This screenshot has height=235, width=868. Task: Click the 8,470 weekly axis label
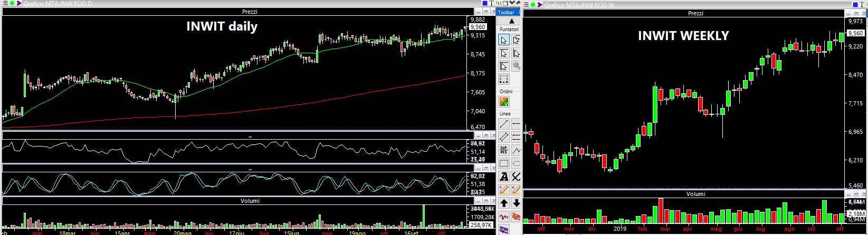pos(854,75)
